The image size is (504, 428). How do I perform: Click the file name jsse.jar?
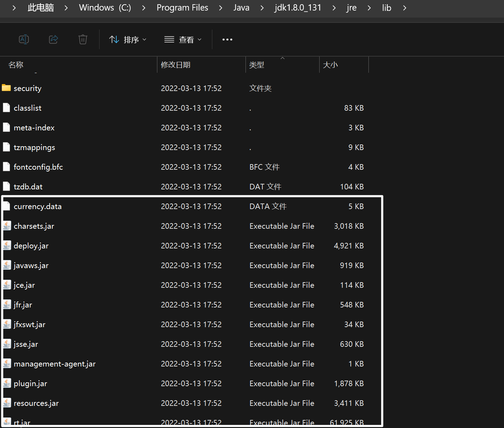(26, 344)
